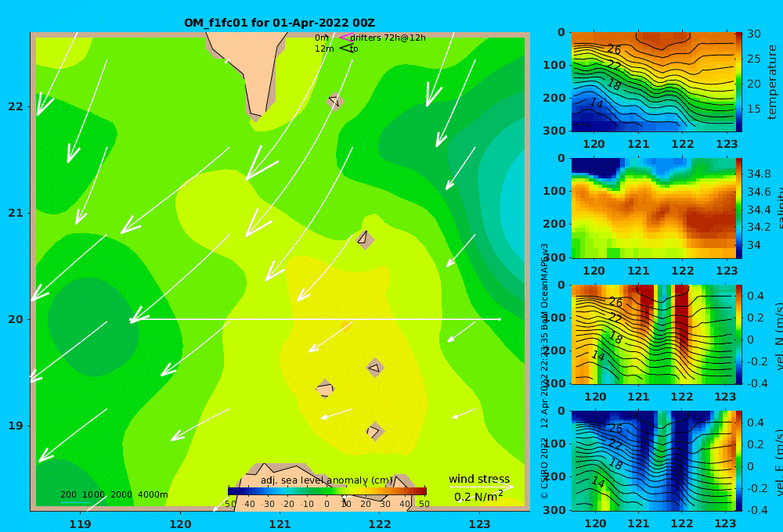
Task: Click the 14 contour label in temperature panel
Action: coord(597,102)
